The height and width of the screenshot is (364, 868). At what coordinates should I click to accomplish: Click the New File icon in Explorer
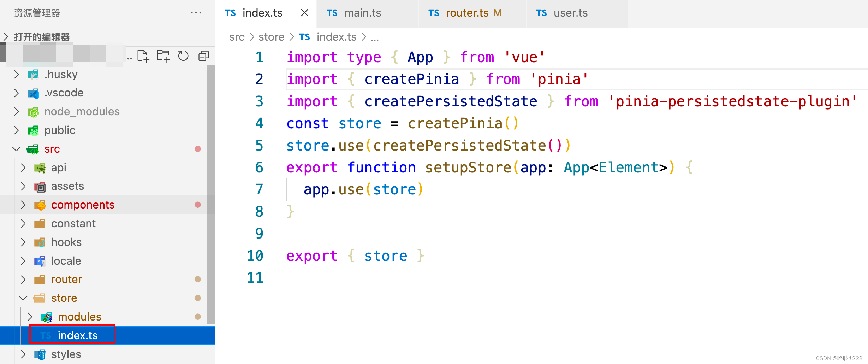(144, 55)
